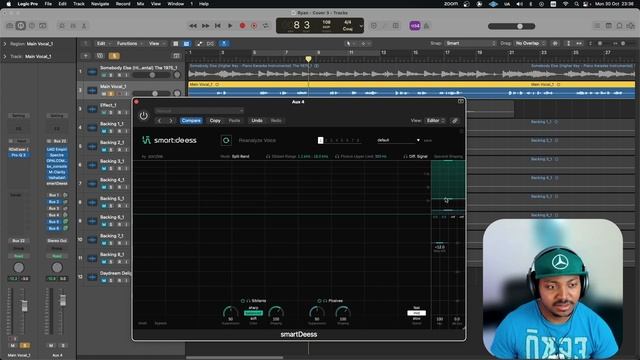The image size is (640, 360).
Task: Toggle the Plosives section enable circle
Action: (x=319, y=301)
